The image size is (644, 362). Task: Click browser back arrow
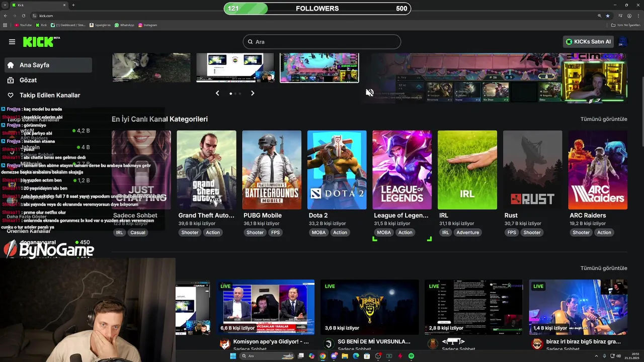(6, 16)
